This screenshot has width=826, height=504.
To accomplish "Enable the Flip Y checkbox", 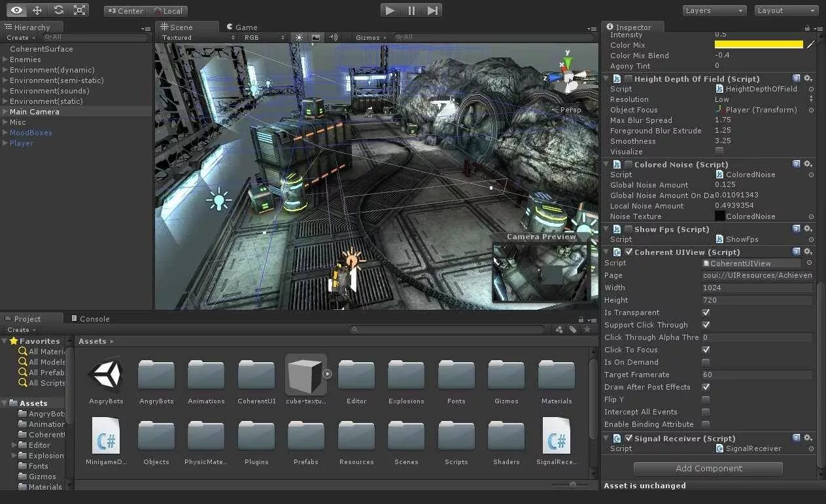I will point(705,399).
